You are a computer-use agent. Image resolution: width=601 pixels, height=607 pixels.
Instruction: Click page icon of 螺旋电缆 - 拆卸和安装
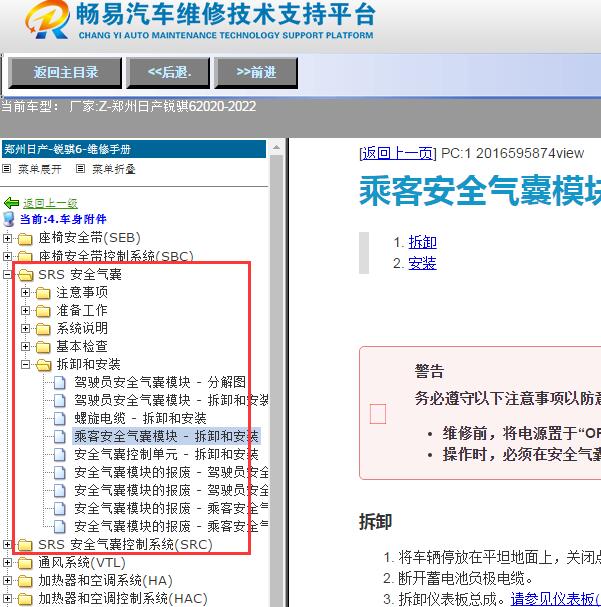pyautogui.click(x=60, y=418)
